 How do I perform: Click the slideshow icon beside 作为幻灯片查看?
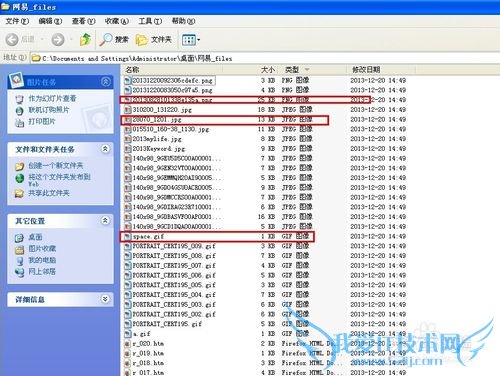(20, 99)
